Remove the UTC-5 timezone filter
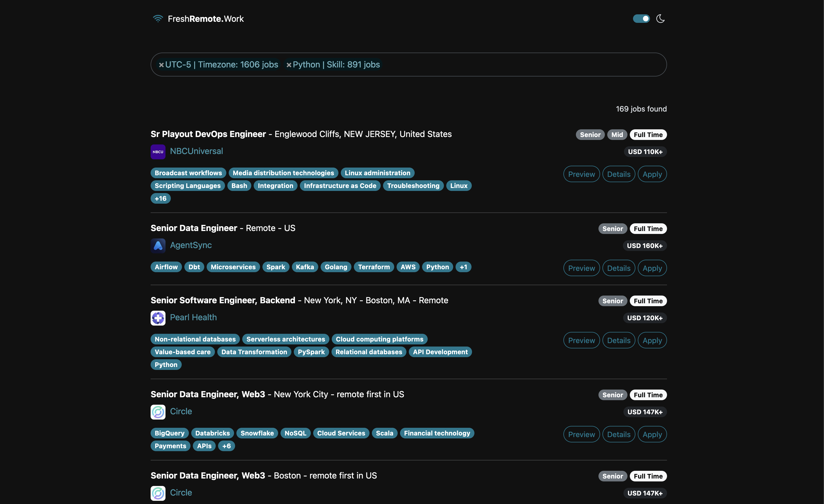This screenshot has width=824, height=504. coord(161,65)
